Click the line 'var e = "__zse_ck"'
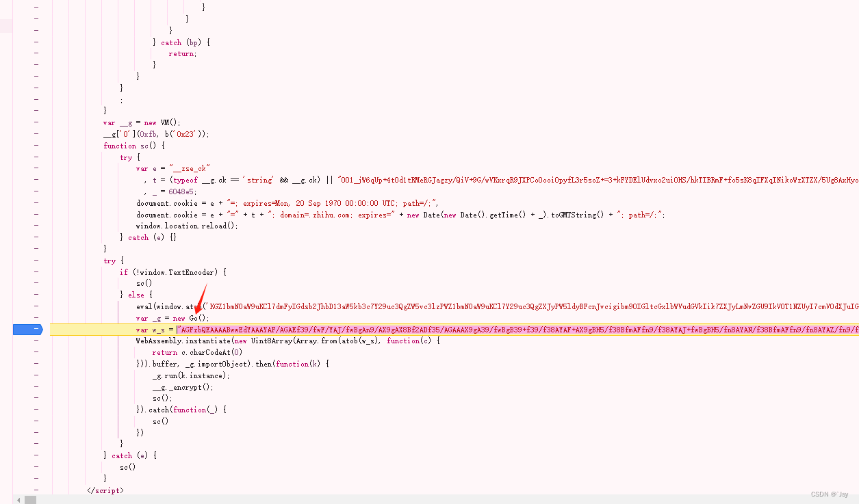The width and height of the screenshot is (859, 504). coord(172,168)
